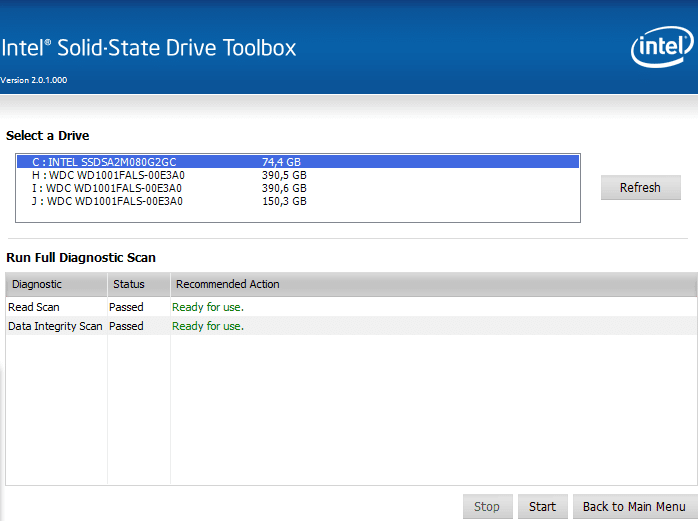Click Passed status of Data Integrity Scan
The image size is (698, 521).
pyautogui.click(x=126, y=326)
